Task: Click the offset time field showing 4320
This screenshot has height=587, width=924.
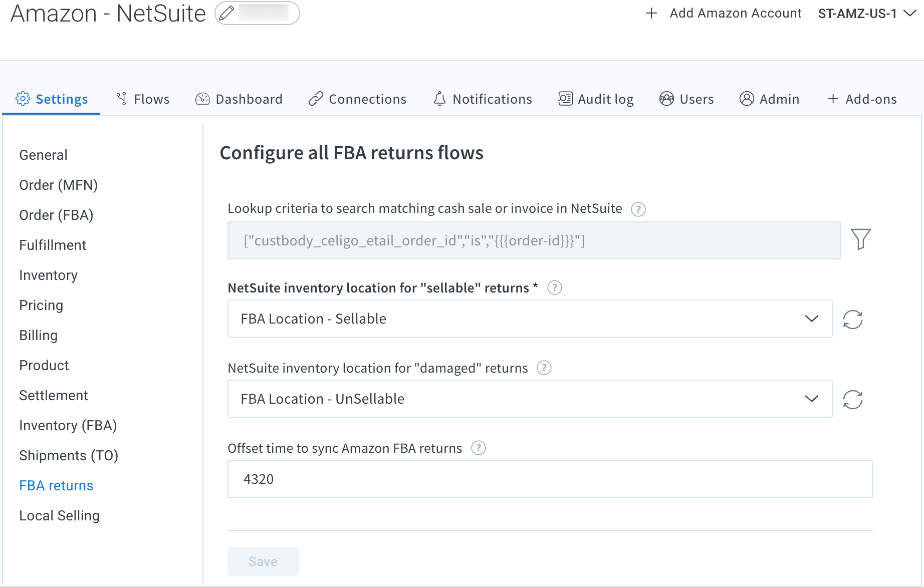Action: [550, 479]
